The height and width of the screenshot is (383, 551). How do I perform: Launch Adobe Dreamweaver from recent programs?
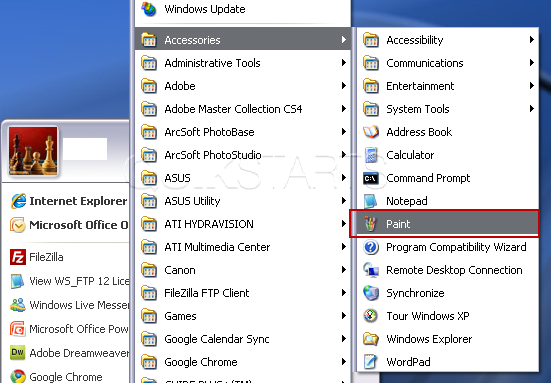point(69,352)
